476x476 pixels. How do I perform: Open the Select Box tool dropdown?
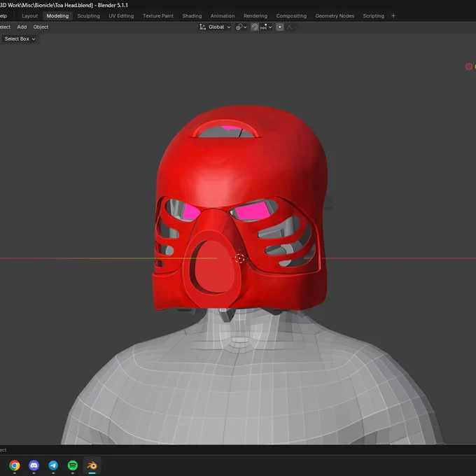point(20,39)
